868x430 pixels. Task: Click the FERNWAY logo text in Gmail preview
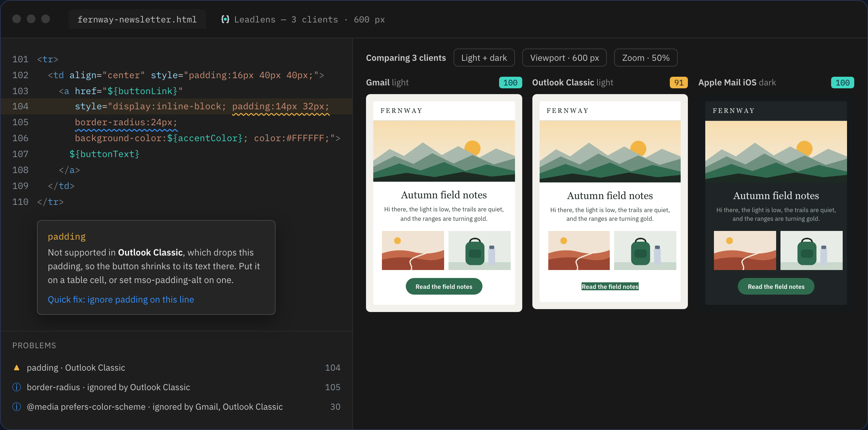[x=401, y=111]
